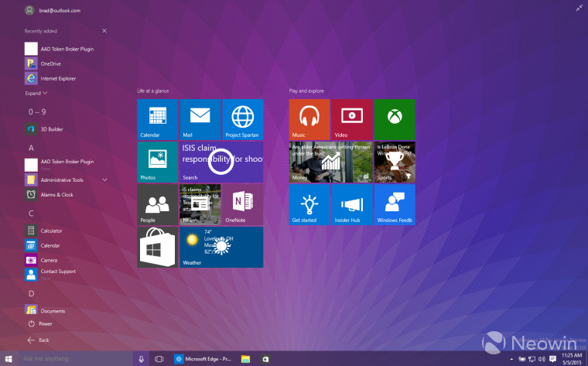Click the 0 – 9 section header
Screen dimensions: 588x366
click(37, 111)
